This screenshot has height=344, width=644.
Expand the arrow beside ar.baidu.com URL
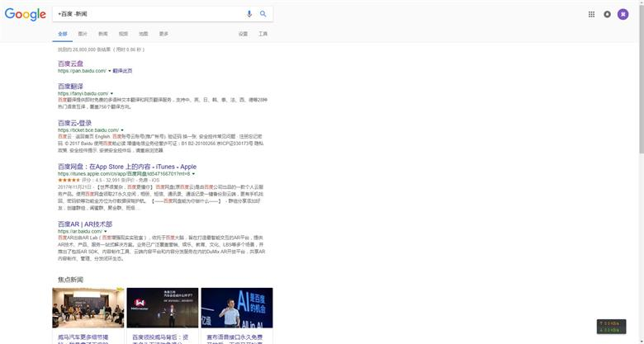click(106, 232)
